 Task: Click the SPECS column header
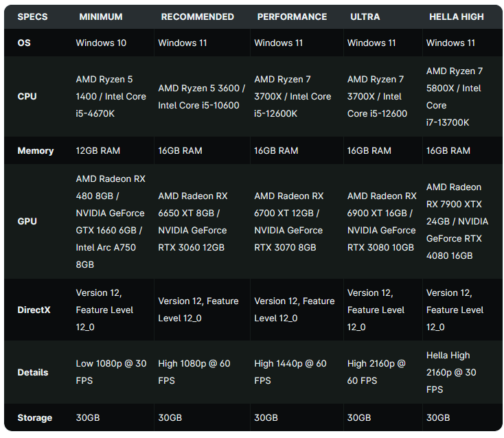(x=32, y=16)
